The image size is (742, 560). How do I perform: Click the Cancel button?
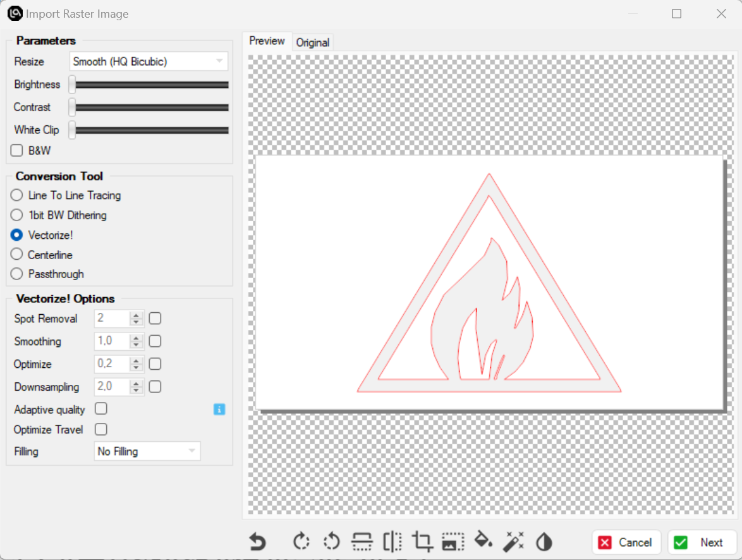(x=626, y=542)
